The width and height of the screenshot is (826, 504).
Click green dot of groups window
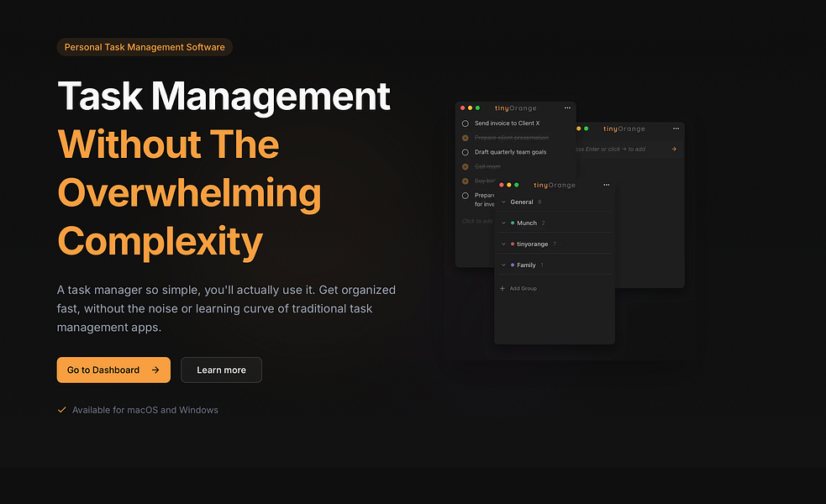(x=516, y=185)
